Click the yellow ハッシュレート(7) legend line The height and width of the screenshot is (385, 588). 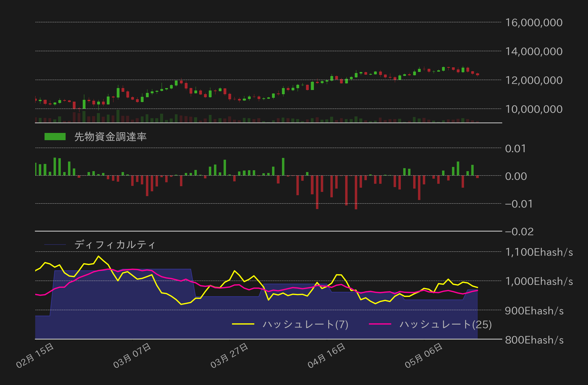[243, 324]
